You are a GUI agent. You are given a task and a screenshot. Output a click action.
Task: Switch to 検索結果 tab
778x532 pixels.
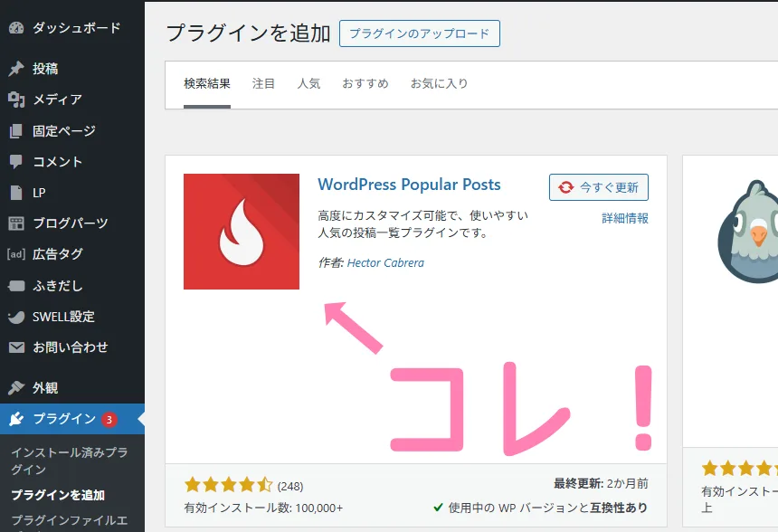[x=207, y=84]
